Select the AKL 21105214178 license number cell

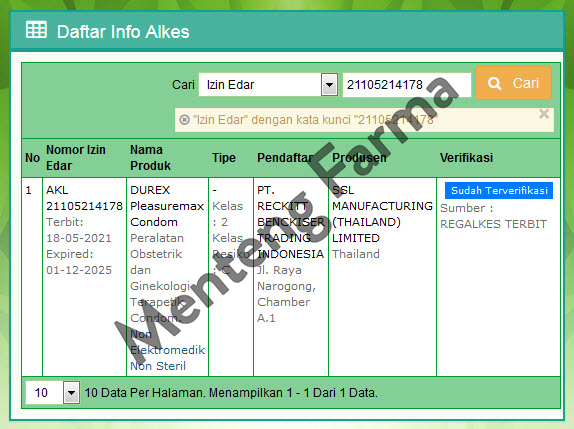(x=84, y=198)
